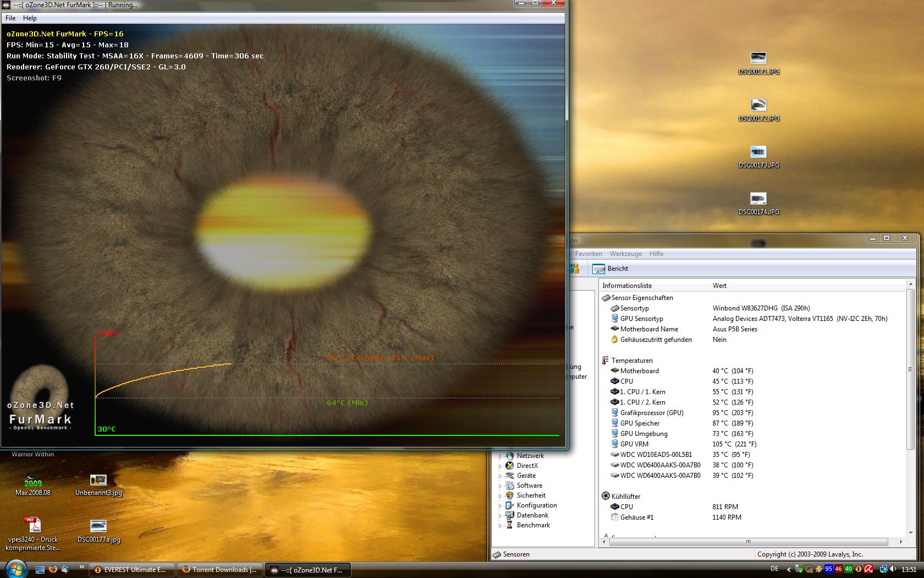The width and height of the screenshot is (924, 578).
Task: Select the Motherboard Name row
Action: tap(752, 329)
